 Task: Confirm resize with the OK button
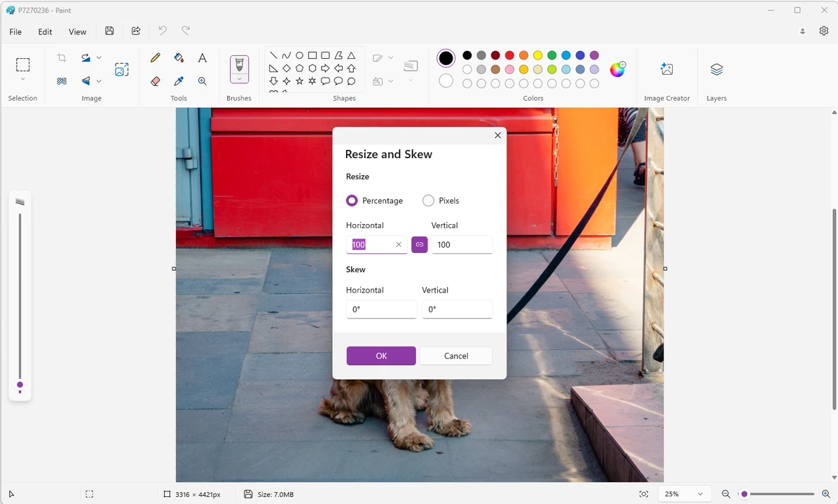[380, 356]
